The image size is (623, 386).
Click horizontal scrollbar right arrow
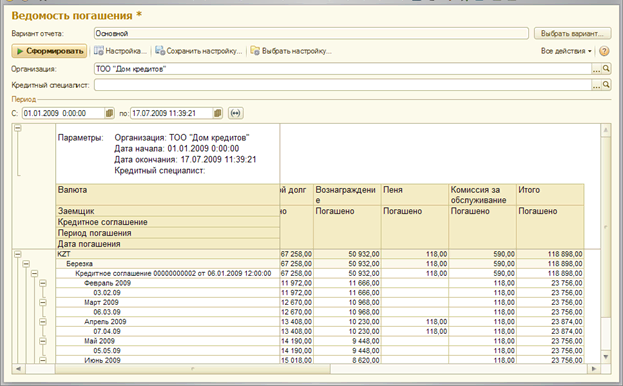[594, 369]
